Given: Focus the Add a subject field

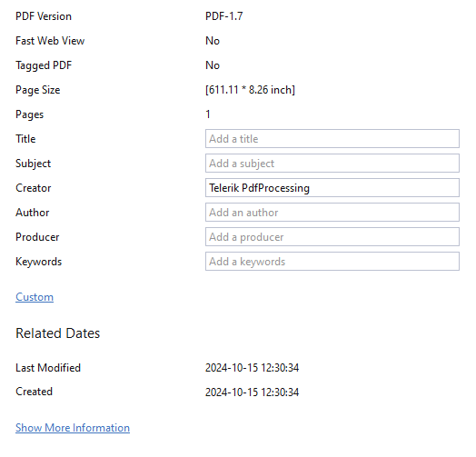Looking at the screenshot, I should (x=332, y=164).
